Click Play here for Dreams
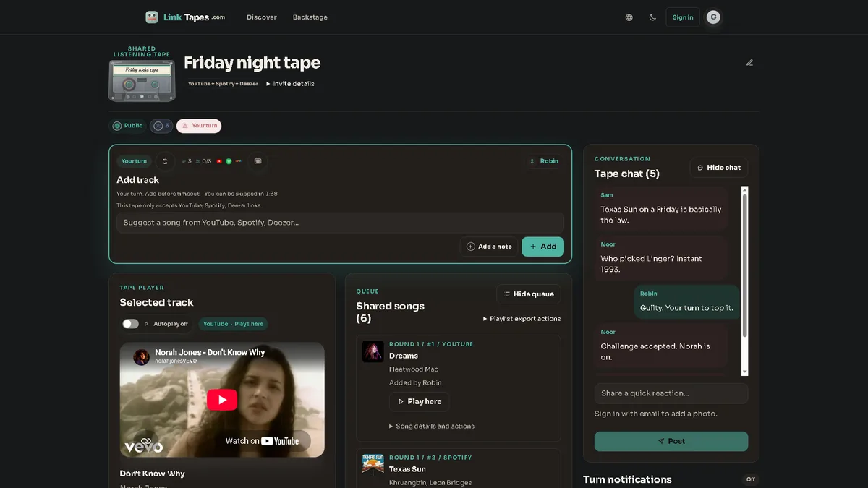 419,401
